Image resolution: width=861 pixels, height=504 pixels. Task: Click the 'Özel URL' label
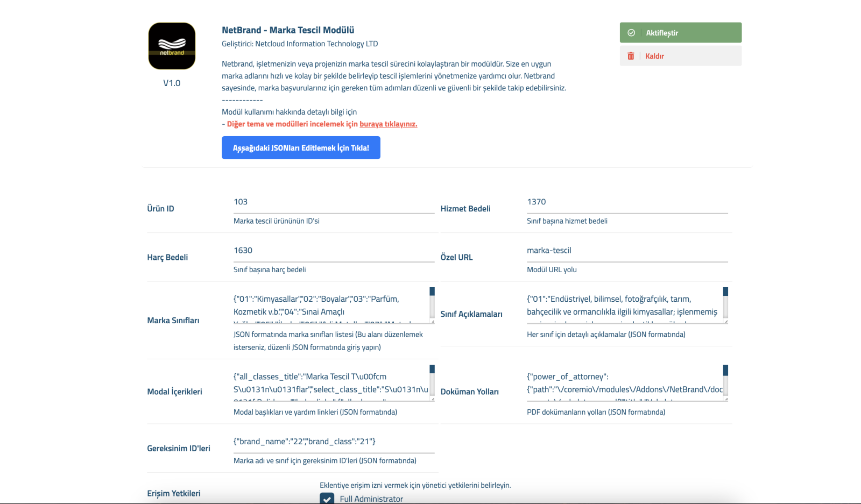[456, 258]
